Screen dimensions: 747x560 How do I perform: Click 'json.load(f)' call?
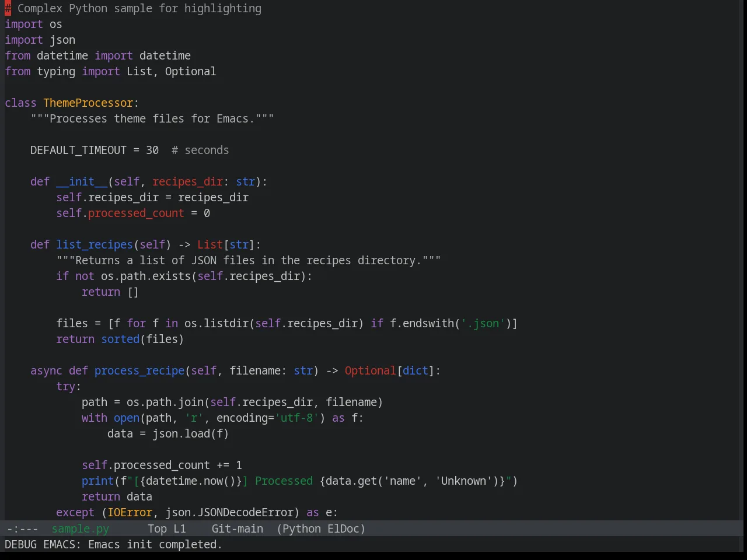pyautogui.click(x=191, y=434)
